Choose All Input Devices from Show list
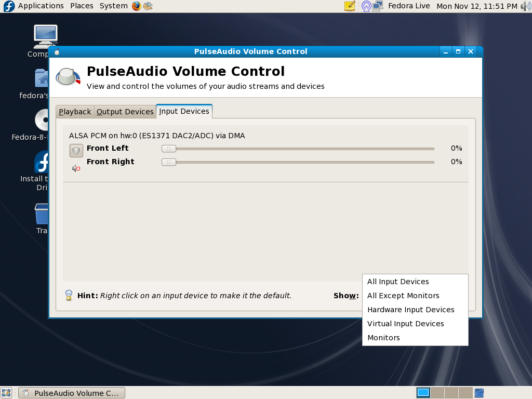532x399 pixels. [x=415, y=282]
